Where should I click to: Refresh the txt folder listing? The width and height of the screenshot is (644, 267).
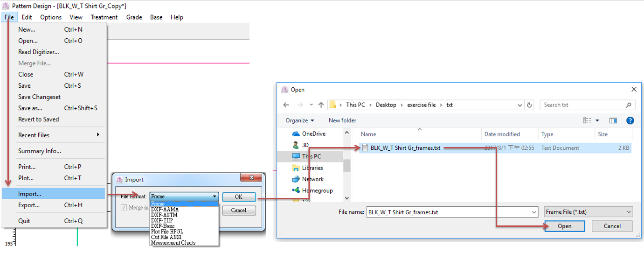pos(529,105)
